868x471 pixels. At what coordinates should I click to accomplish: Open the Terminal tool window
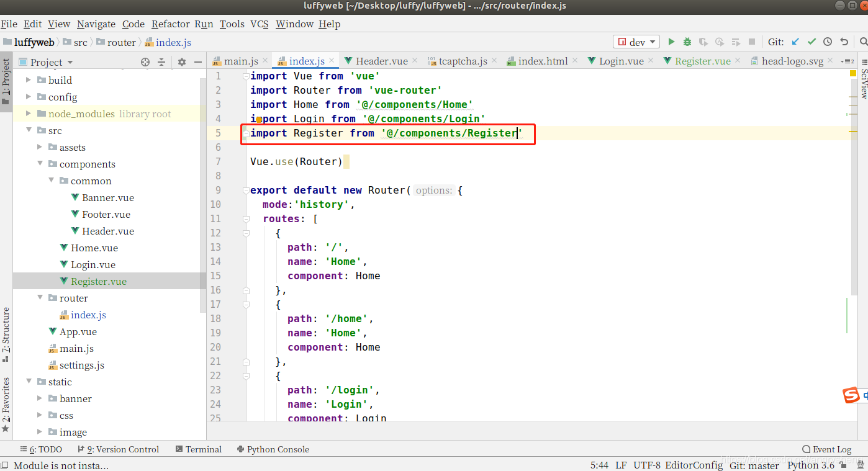tap(199, 449)
